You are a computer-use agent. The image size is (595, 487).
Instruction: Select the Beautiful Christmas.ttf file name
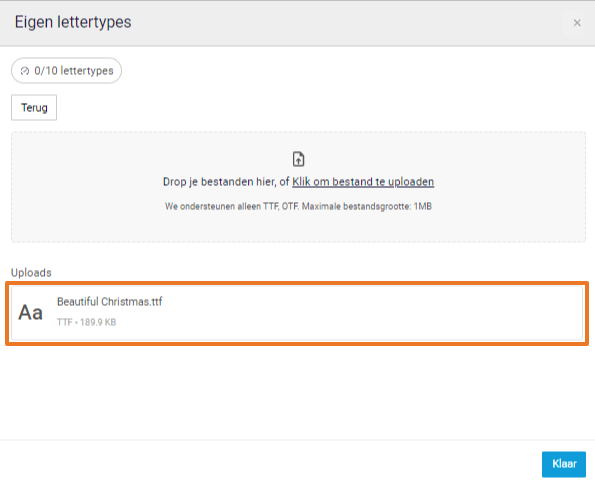click(x=110, y=302)
